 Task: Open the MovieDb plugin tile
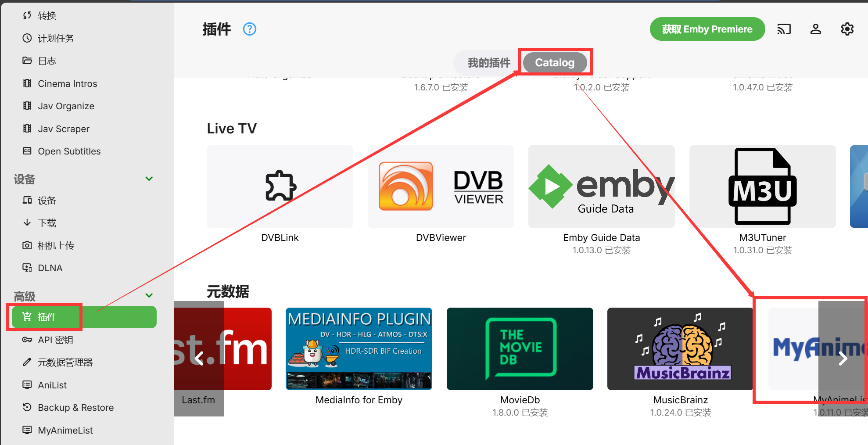[520, 348]
